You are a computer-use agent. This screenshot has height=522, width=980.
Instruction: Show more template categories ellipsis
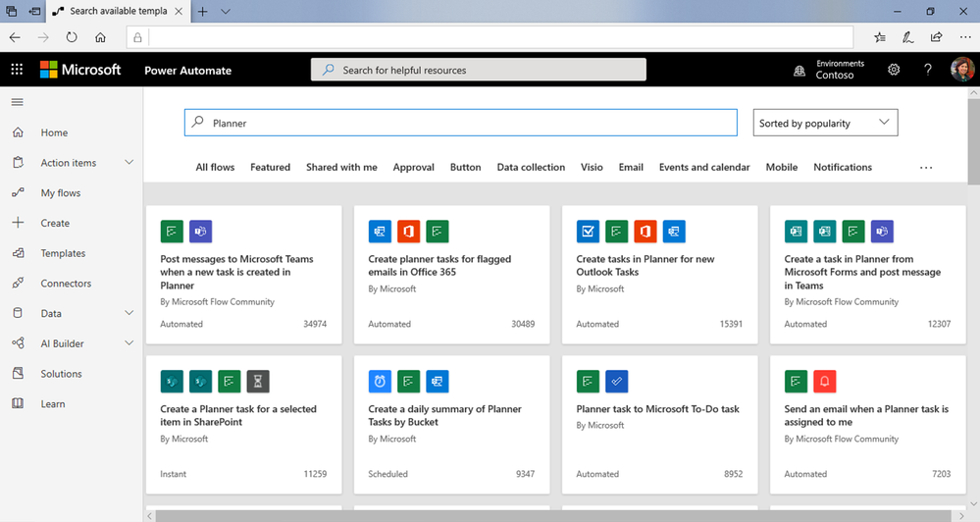(926, 168)
